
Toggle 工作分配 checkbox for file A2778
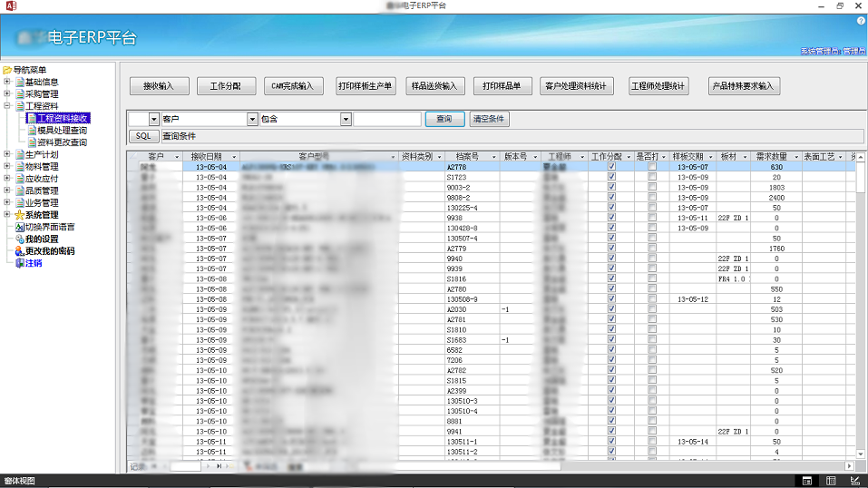[611, 166]
